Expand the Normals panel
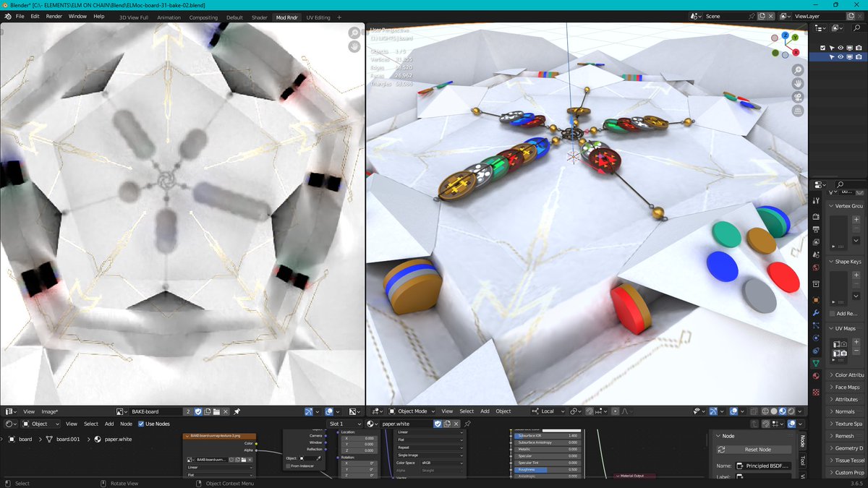Image resolution: width=868 pixels, height=488 pixels. click(845, 411)
